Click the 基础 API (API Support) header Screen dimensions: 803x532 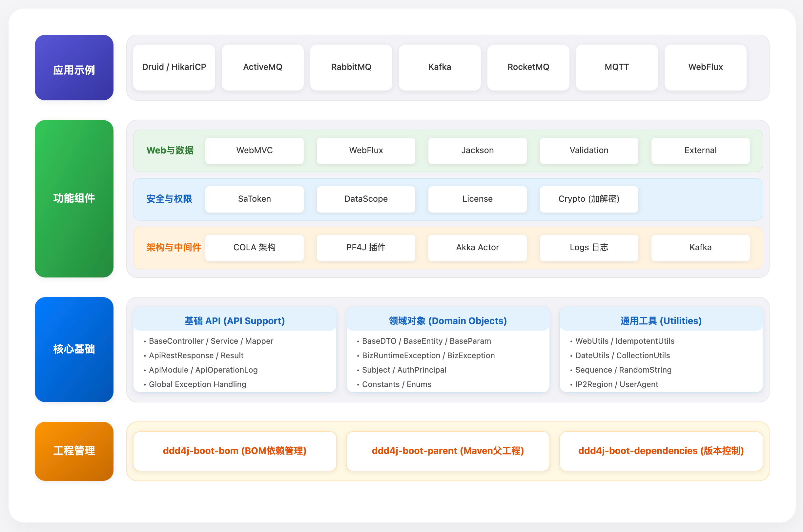point(235,321)
